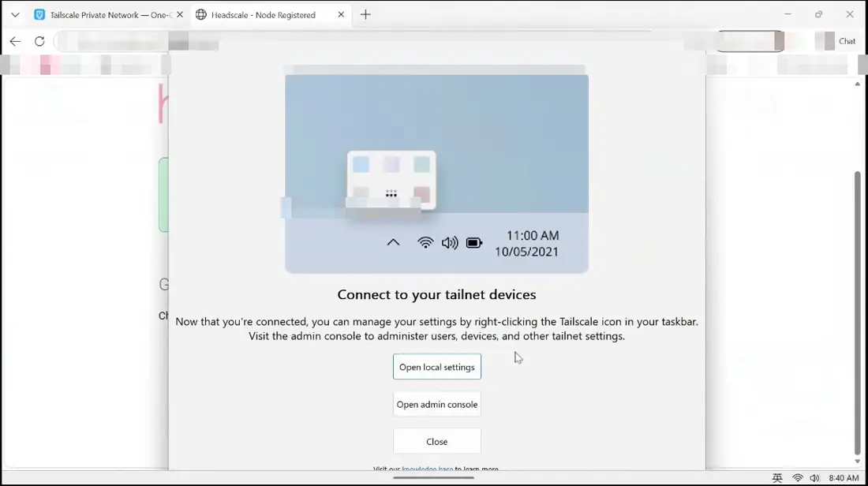Image resolution: width=868 pixels, height=486 pixels.
Task: Click the Tailscale tab favicon
Action: point(39,15)
